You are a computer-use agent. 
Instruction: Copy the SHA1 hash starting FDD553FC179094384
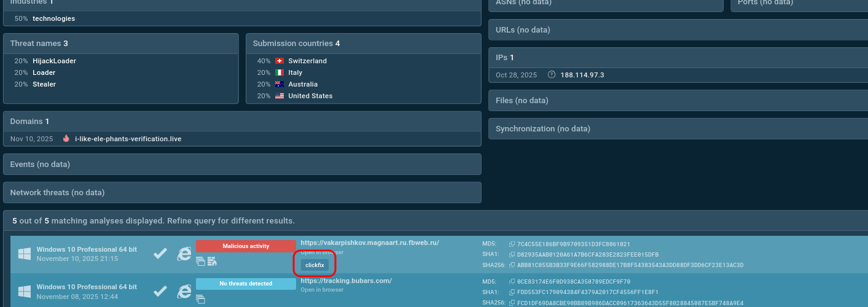click(x=512, y=292)
